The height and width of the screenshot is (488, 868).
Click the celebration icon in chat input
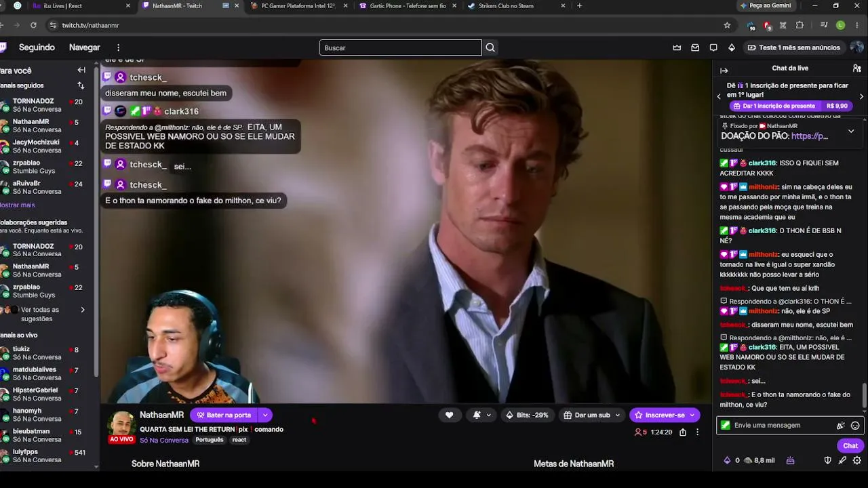click(x=841, y=426)
